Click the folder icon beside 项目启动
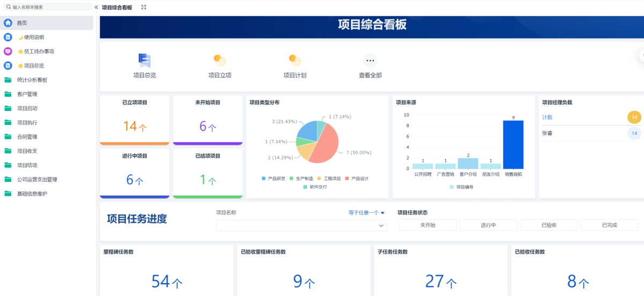Image resolution: width=644 pixels, height=297 pixels. (x=8, y=108)
